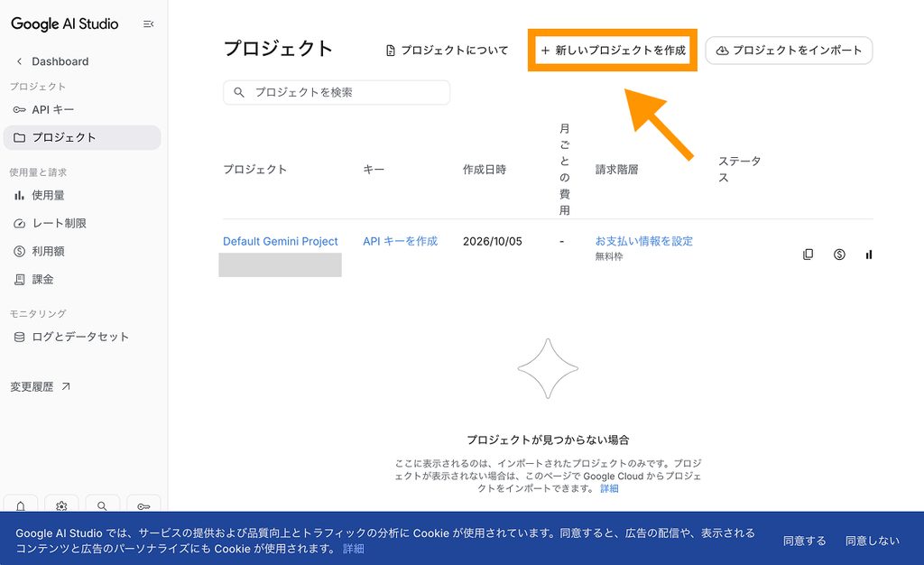Click the search icon at sidebar bottom
Viewport: 924px width, 565px height.
(102, 505)
